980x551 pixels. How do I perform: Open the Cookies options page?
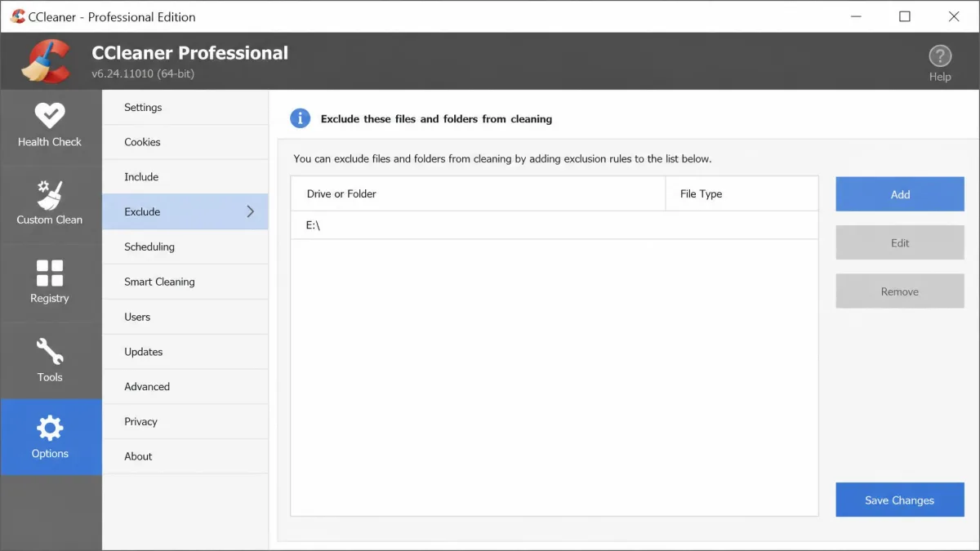point(185,142)
